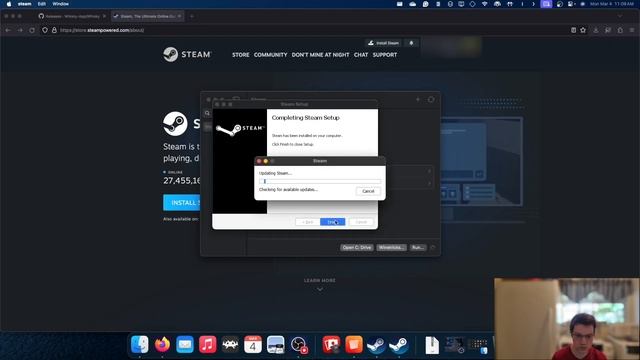Click the blue Install Steam page button
The image size is (640, 360).
click(x=182, y=202)
